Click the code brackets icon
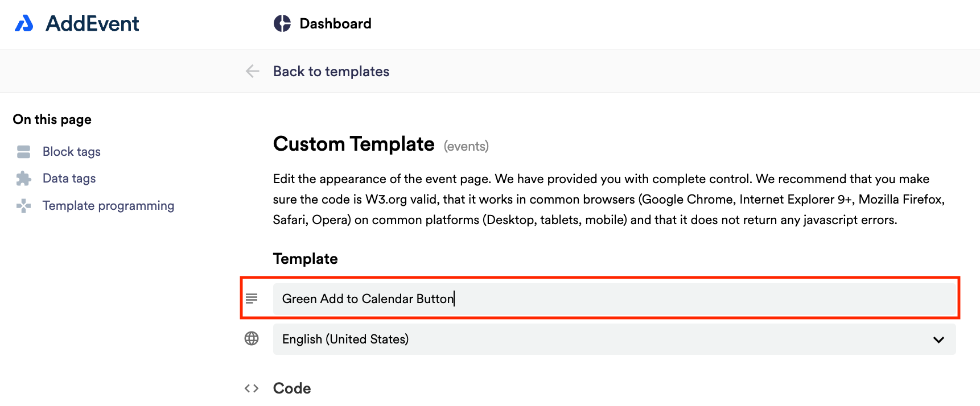Screen dimensions: 980x406 [x=252, y=388]
